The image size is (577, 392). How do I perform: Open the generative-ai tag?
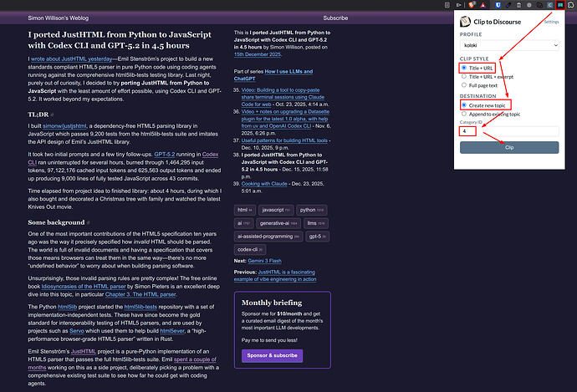pyautogui.click(x=278, y=223)
